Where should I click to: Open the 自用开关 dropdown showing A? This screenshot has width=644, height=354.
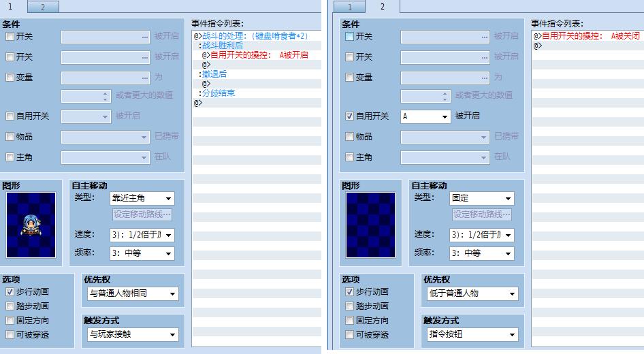click(425, 116)
